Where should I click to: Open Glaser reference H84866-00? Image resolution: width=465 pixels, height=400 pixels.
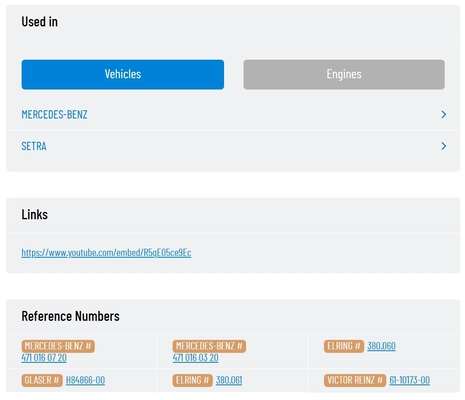(x=85, y=380)
